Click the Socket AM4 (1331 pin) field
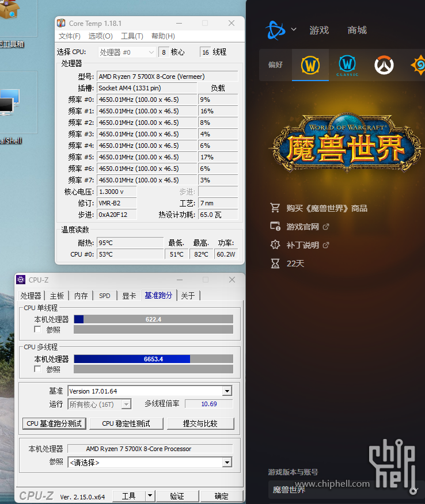The height and width of the screenshot is (504, 425). tap(147, 88)
